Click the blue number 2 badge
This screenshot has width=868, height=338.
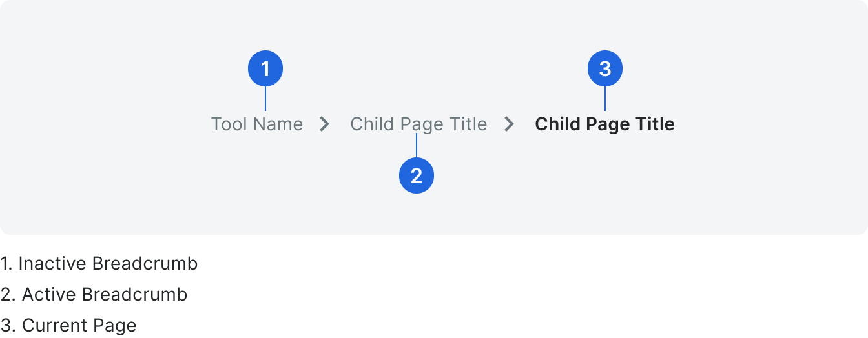point(417,175)
